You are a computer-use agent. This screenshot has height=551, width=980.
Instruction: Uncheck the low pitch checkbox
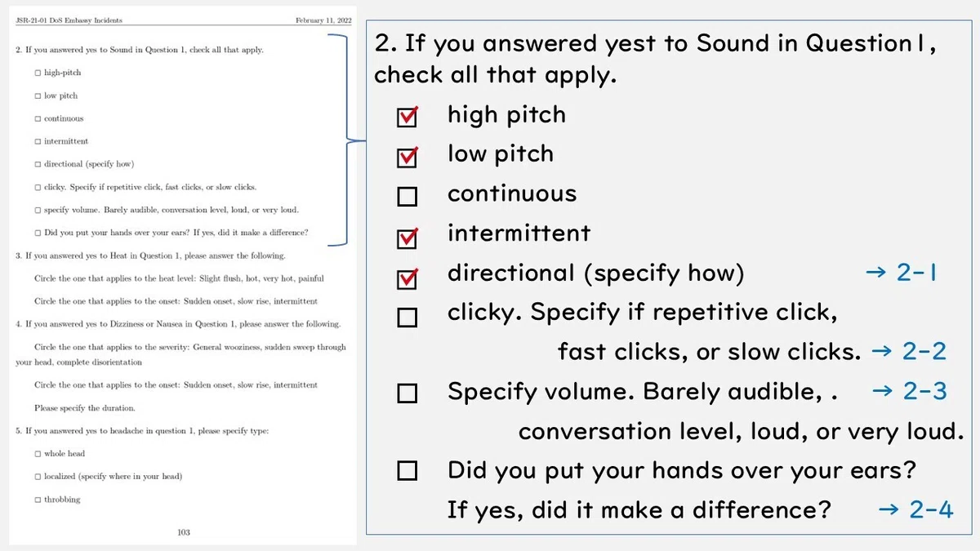(407, 157)
